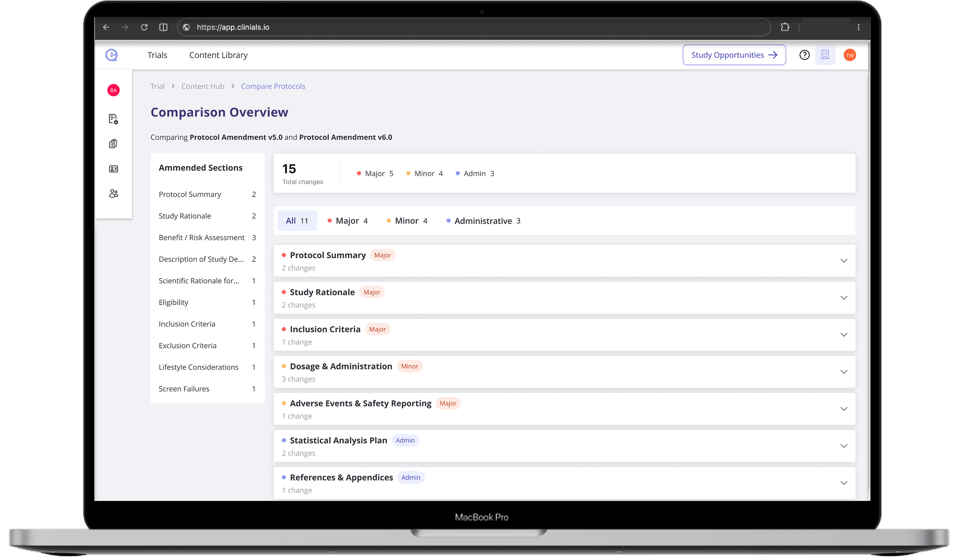Filter by the Administrative 3 tab
Viewport: 958px width, 560px height.
[x=483, y=221]
